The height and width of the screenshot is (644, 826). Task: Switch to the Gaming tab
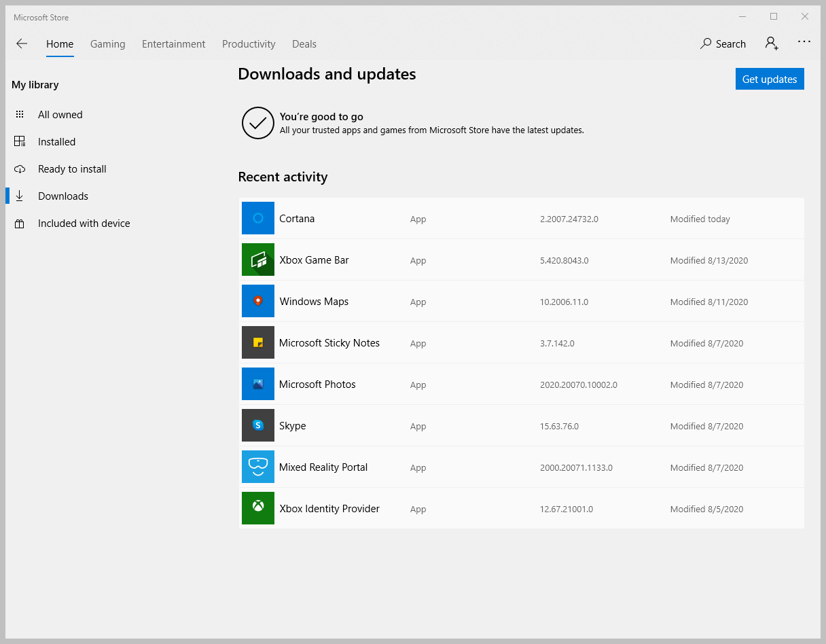click(107, 44)
